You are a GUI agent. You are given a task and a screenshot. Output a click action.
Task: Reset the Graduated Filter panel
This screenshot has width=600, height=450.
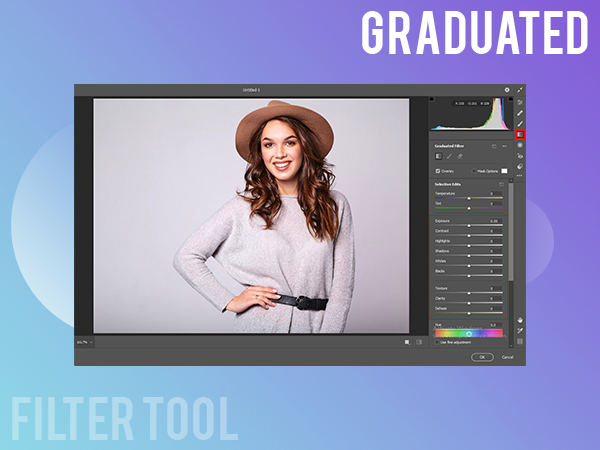click(494, 146)
